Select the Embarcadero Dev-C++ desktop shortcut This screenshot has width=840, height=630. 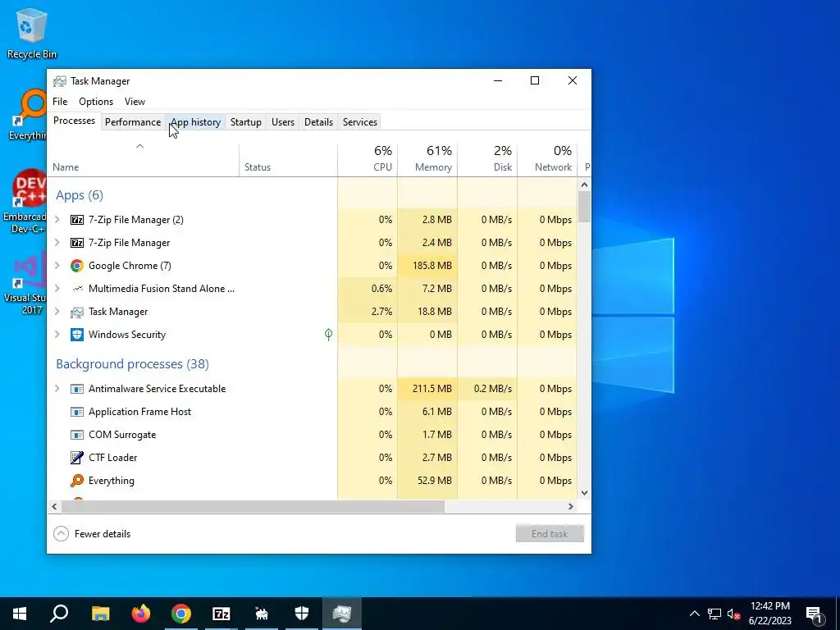point(25,202)
